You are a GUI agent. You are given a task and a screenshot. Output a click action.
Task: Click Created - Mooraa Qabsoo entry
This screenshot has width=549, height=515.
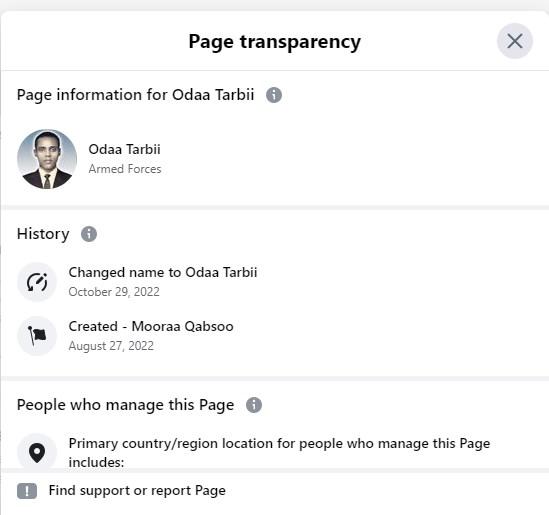click(151, 326)
